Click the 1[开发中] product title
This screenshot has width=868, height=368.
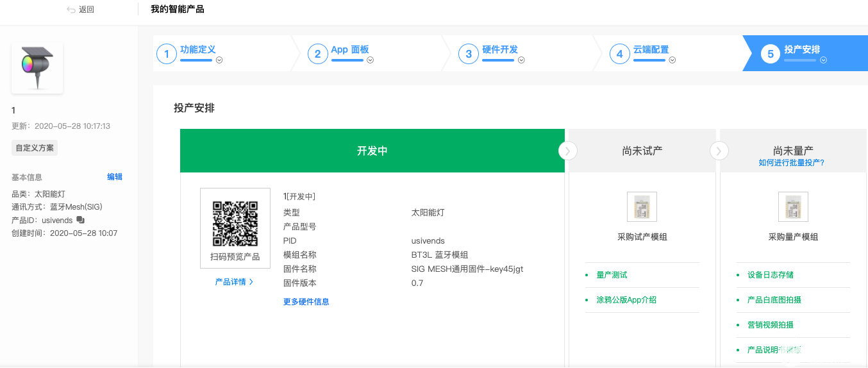[299, 197]
